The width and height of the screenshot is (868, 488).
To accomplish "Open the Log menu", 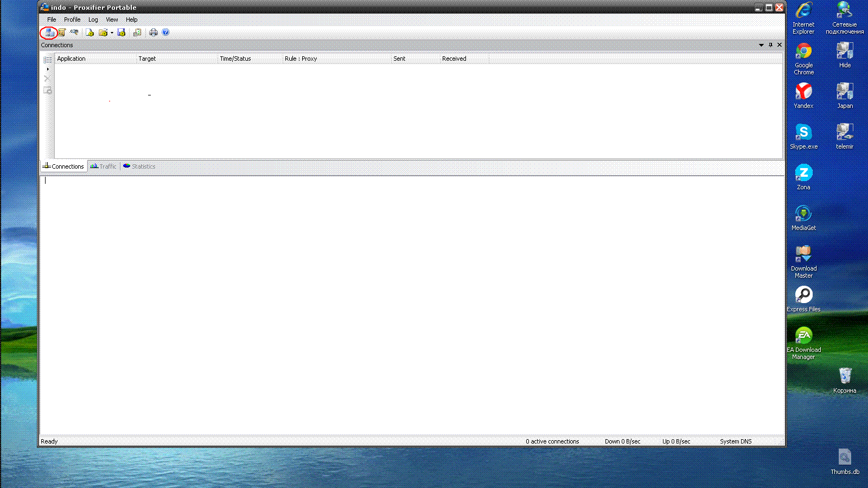I will tap(93, 20).
